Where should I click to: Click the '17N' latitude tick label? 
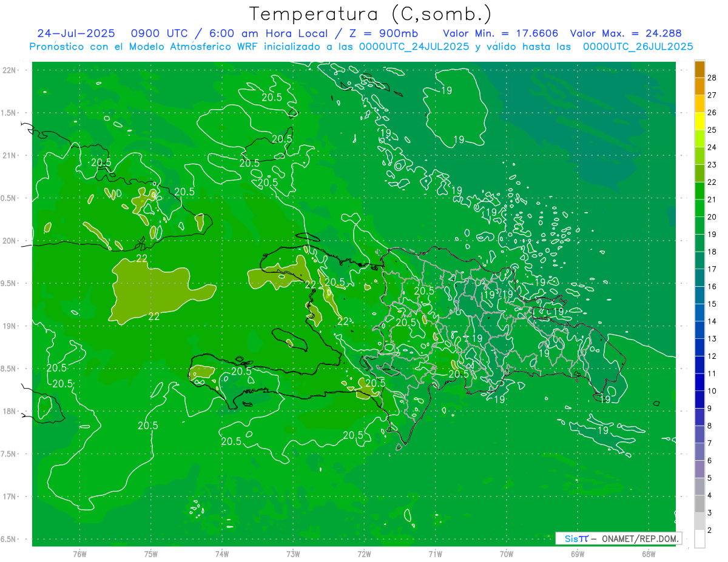click(x=8, y=497)
